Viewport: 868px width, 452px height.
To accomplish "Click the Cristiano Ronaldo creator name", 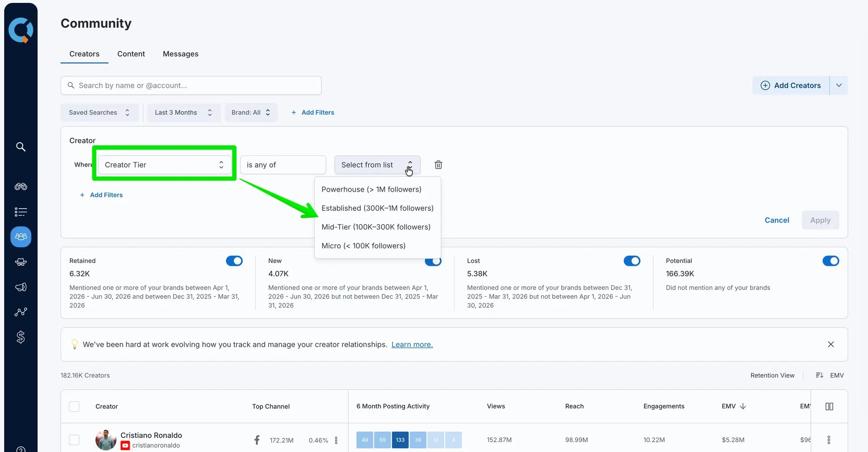I will tap(151, 435).
